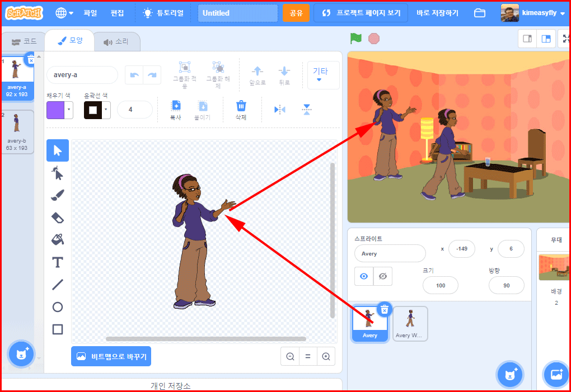Open the outline color dropdown arrow
571x392 pixels.
click(x=106, y=110)
